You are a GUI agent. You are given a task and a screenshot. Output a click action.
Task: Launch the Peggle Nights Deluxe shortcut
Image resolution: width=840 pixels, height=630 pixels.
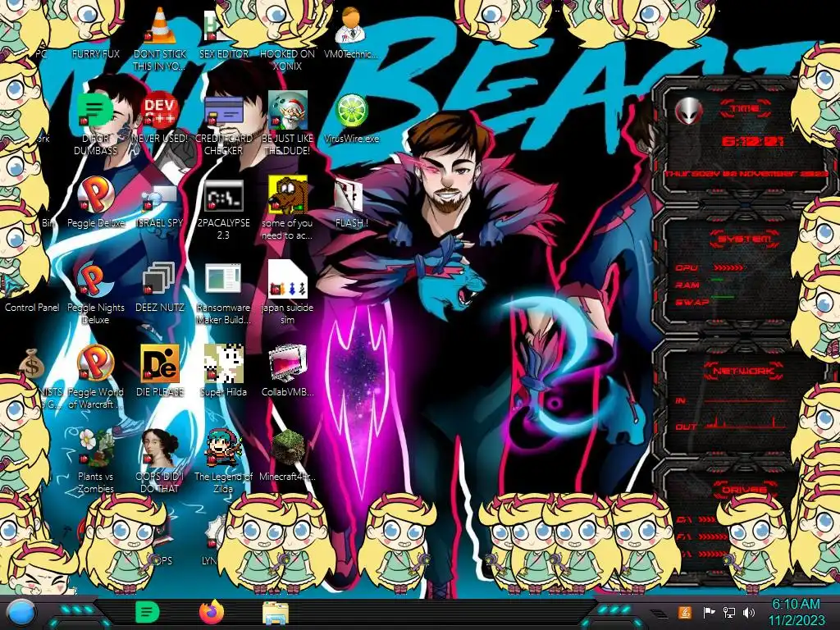[x=95, y=294]
